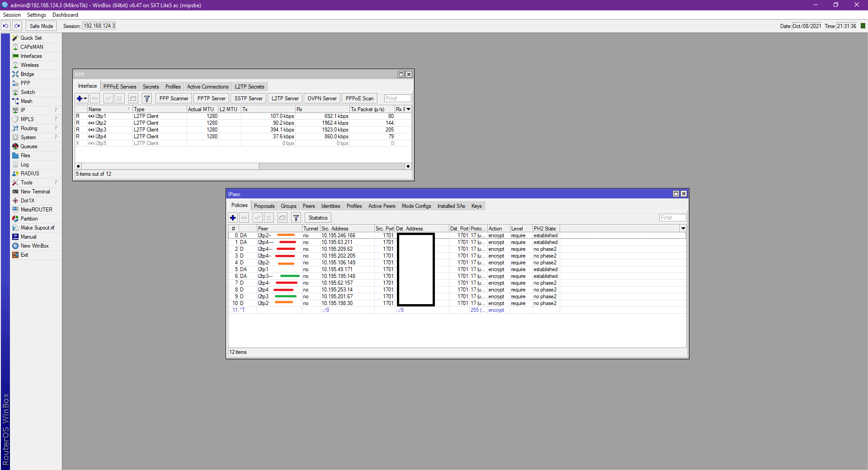Switch to Installed SAs tab in IPsec

(x=451, y=206)
